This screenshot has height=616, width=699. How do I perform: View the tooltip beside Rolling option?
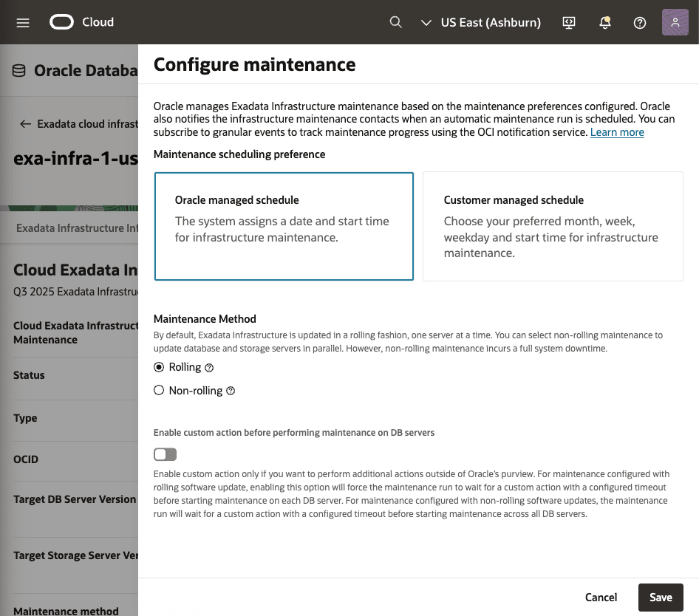coord(208,367)
